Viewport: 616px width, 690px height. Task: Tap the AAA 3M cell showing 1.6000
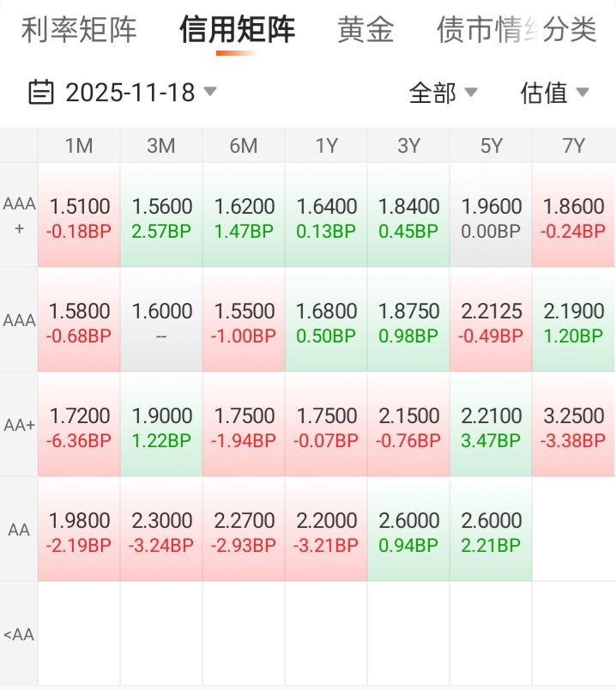pos(161,319)
